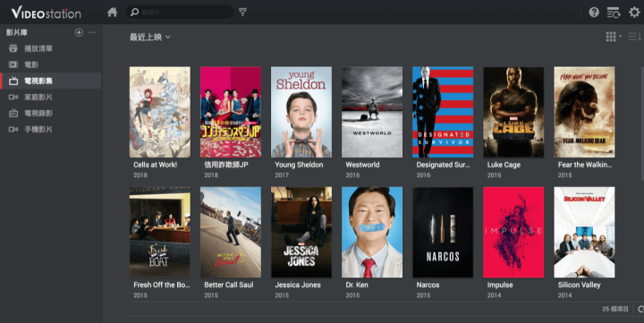Open the help question mark icon
Screen dimensions: 644x323
pos(594,13)
